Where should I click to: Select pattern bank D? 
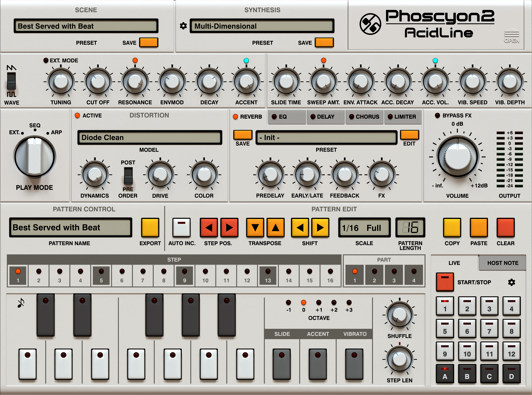click(511, 374)
